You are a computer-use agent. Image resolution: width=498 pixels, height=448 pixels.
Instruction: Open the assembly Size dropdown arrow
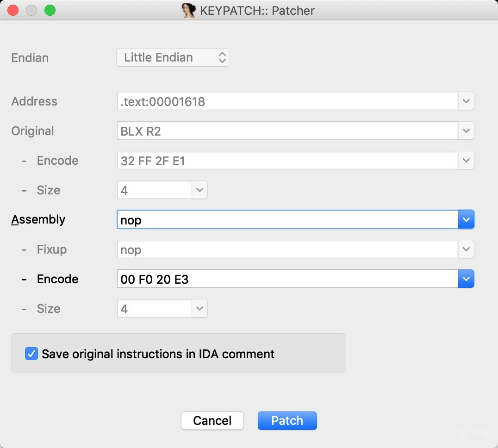(x=199, y=309)
